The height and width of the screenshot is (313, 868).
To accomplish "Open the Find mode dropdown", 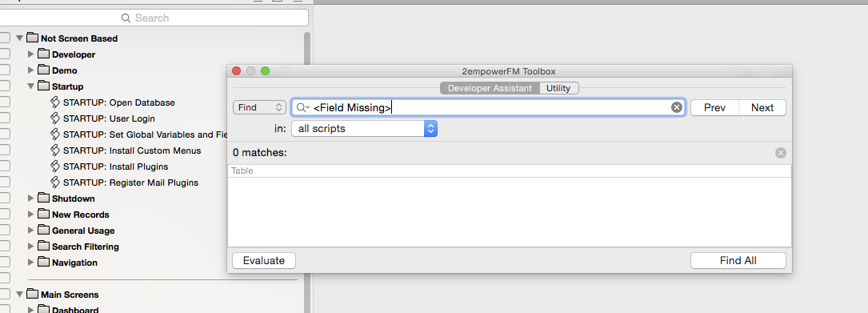I will (x=260, y=107).
